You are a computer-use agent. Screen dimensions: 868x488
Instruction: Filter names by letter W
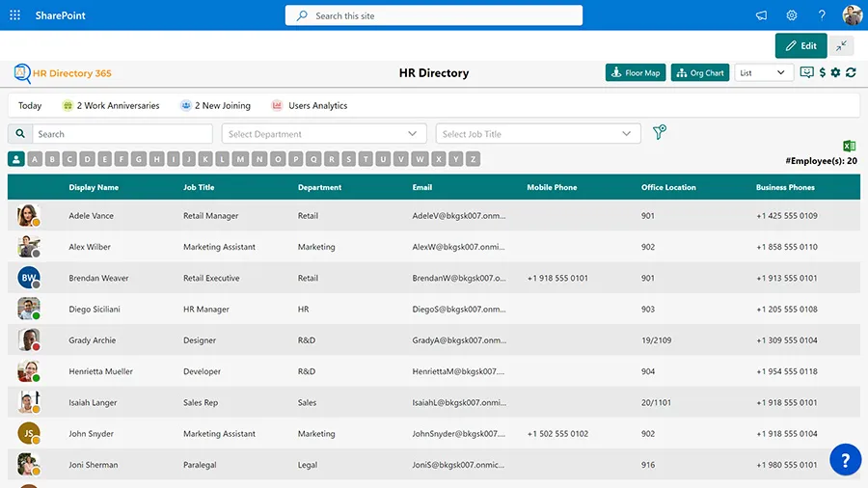pos(420,159)
